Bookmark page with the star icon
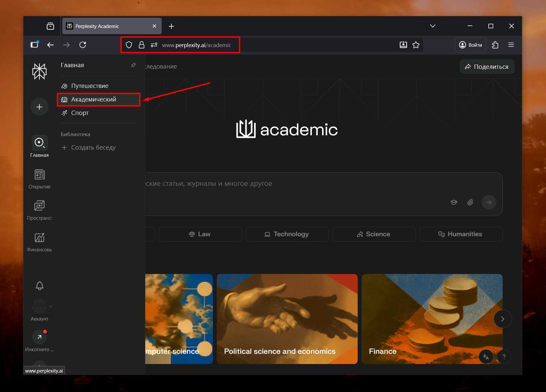Image resolution: width=546 pixels, height=392 pixels. 416,45
